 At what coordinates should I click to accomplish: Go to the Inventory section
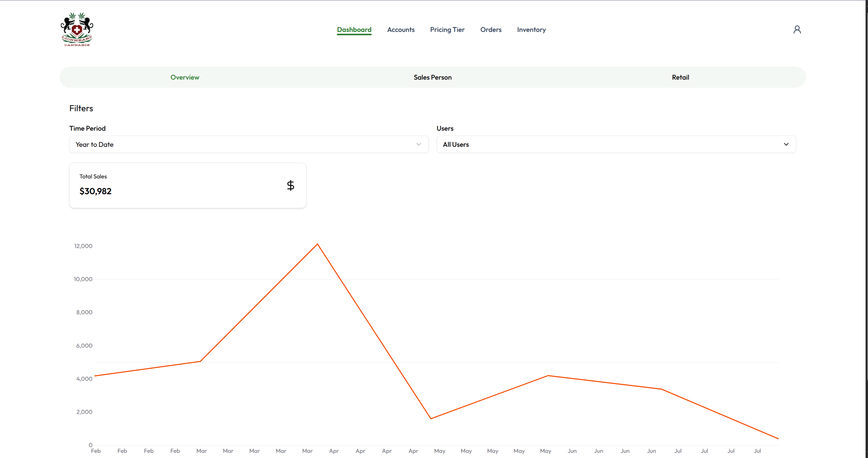click(x=531, y=30)
